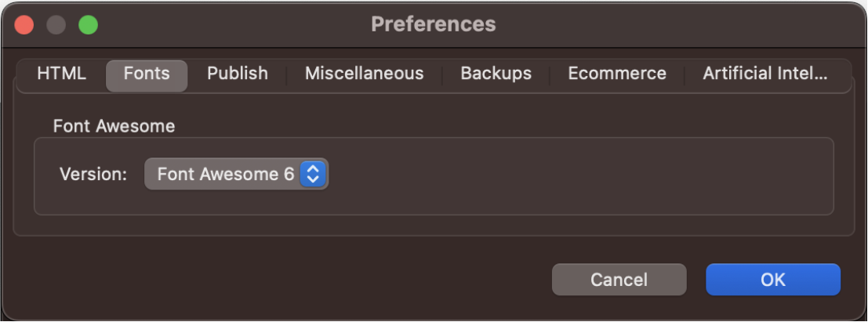
Task: Switch to the HTML tab
Action: click(x=61, y=74)
